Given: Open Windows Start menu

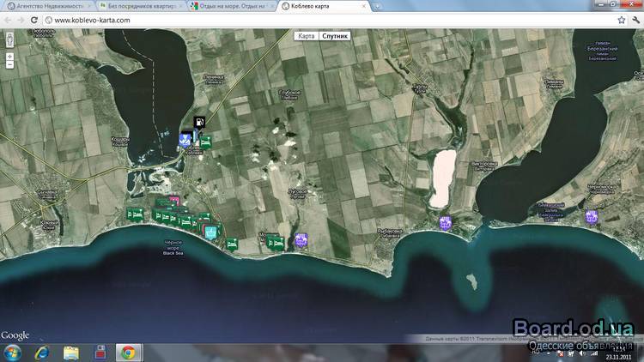Looking at the screenshot, I should [13, 353].
